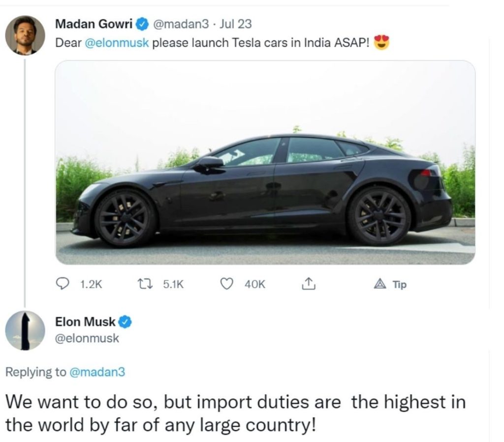Click the 40K likes count
Viewport: 504px width, 442px height.
pos(254,284)
